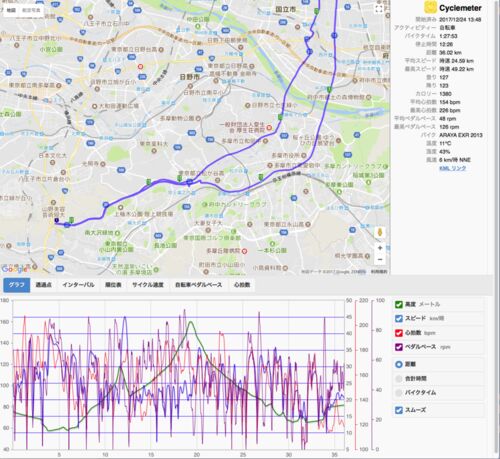Click the 1380 calories value
500x459 pixels.
point(445,94)
